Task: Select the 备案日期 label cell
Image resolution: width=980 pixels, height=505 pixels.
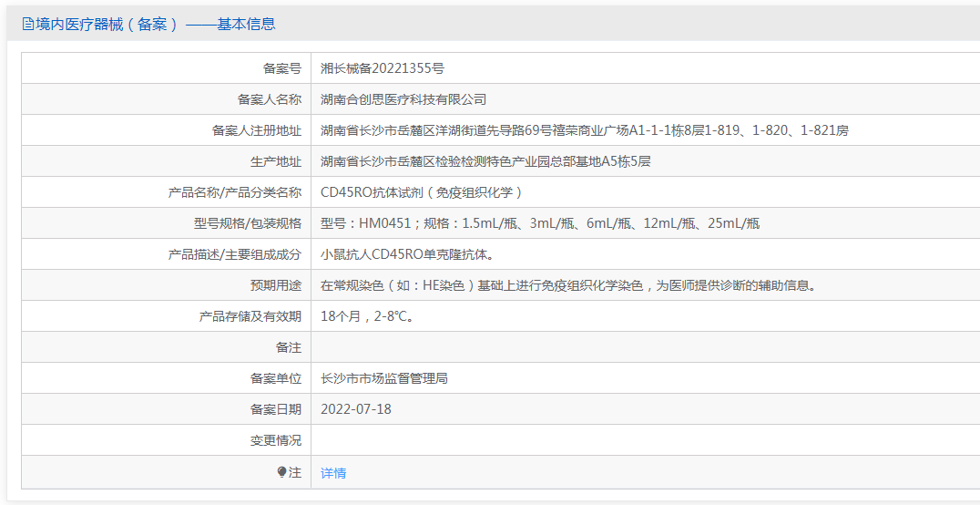Action: tap(167, 409)
